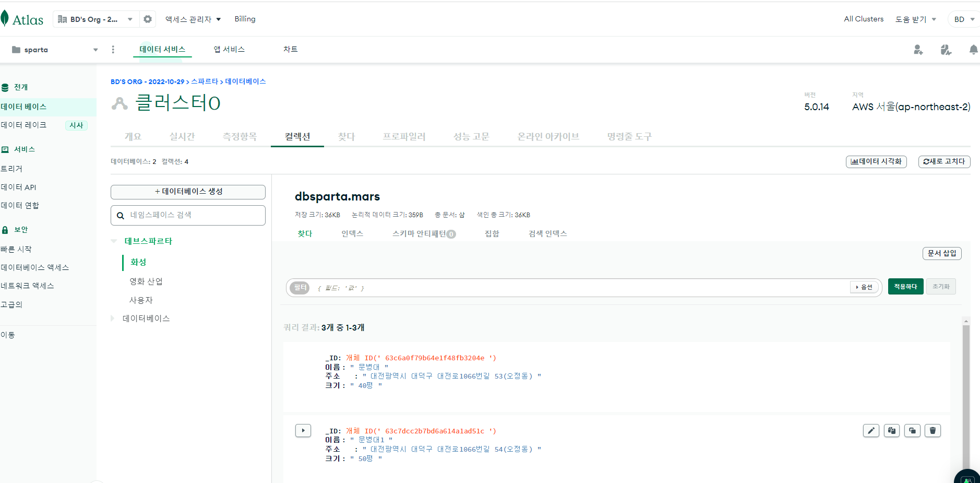Click the cluster icon beside 클러스터0
This screenshot has width=980, height=483.
pyautogui.click(x=119, y=103)
